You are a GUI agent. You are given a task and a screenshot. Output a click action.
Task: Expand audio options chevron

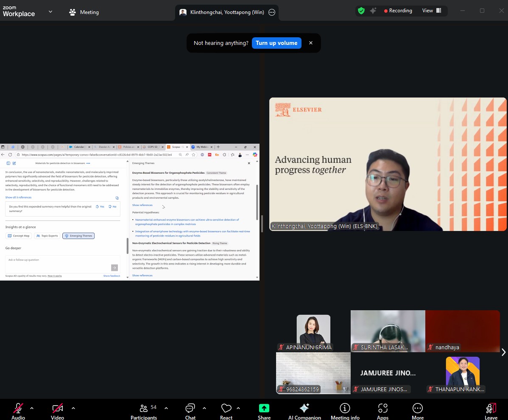point(32,408)
